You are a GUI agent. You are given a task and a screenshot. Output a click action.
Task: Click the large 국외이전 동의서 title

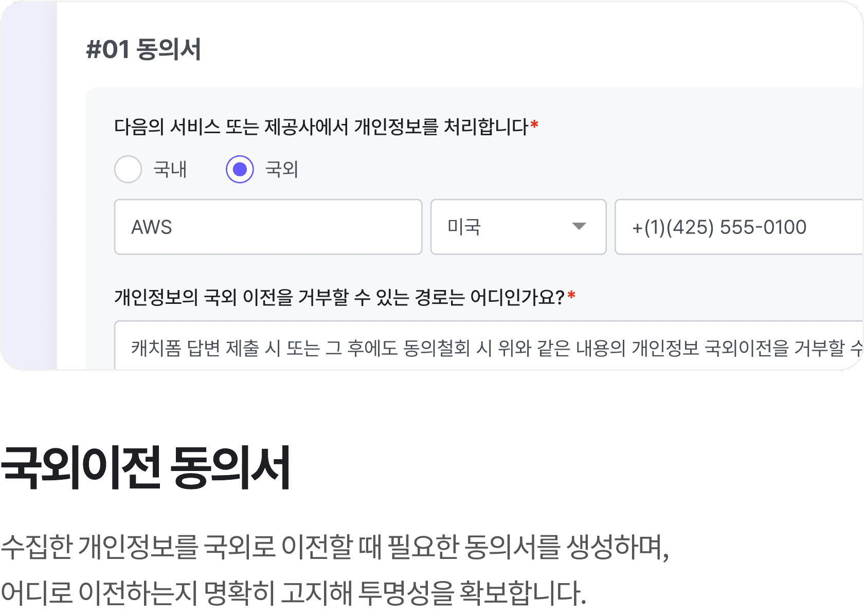(x=146, y=468)
